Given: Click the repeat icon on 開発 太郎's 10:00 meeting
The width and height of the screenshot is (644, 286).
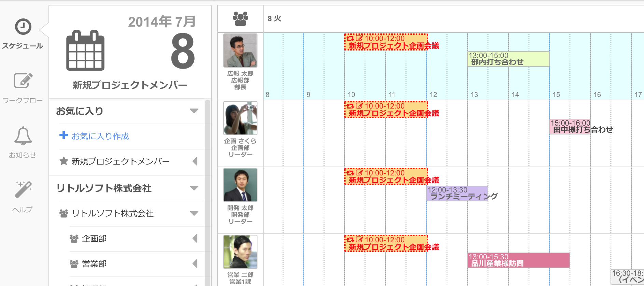Looking at the screenshot, I should coord(350,173).
